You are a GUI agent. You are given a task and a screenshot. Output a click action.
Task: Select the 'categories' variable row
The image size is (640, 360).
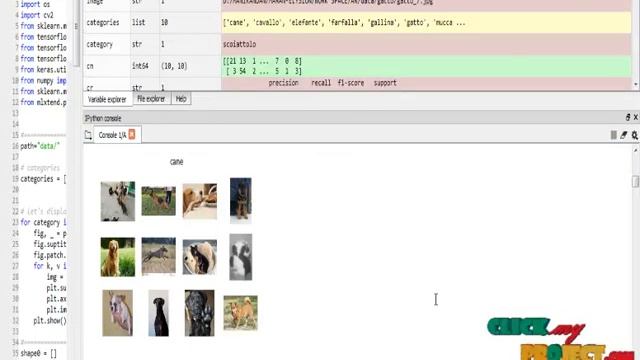pos(357,22)
